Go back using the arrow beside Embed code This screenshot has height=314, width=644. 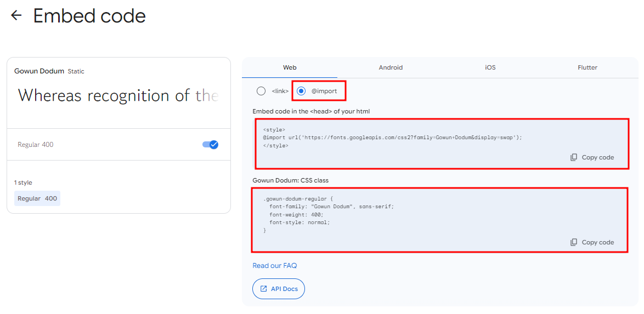16,16
